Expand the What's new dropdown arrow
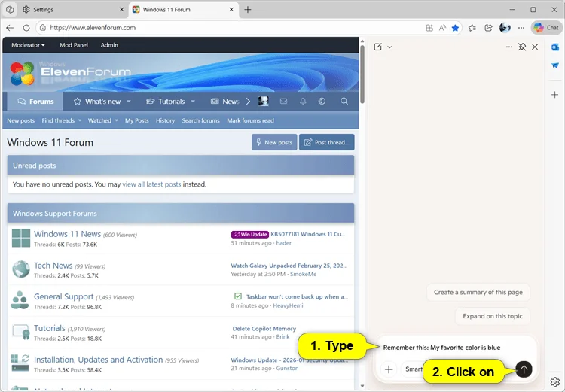This screenshot has width=565, height=392. [x=129, y=102]
